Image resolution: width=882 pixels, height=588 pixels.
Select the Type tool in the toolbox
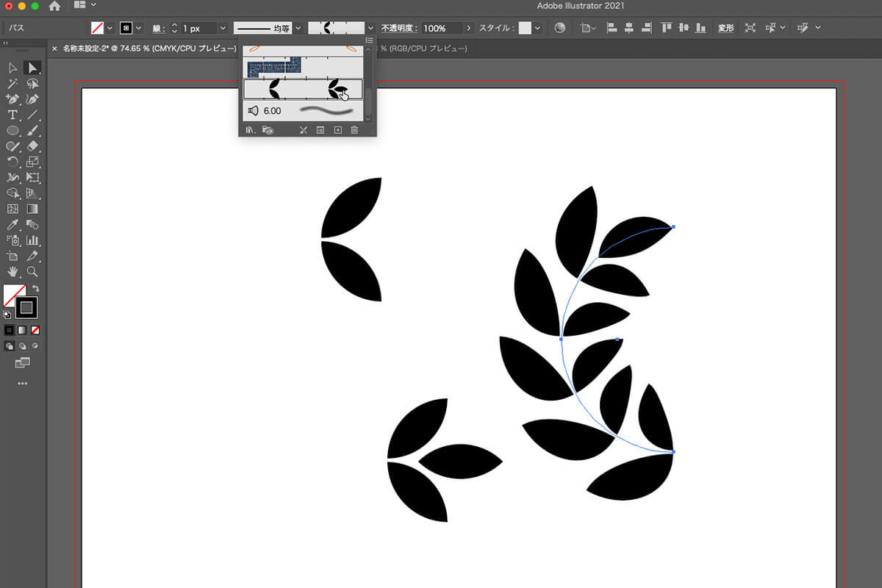click(12, 115)
